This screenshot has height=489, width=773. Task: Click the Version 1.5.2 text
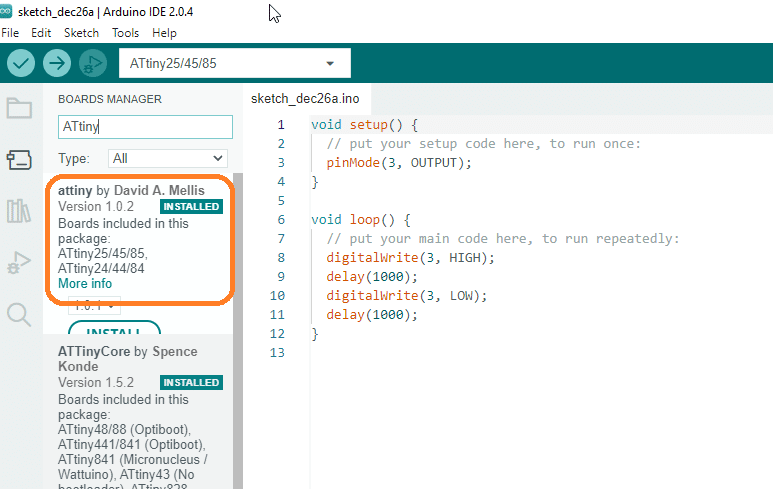click(x=96, y=383)
